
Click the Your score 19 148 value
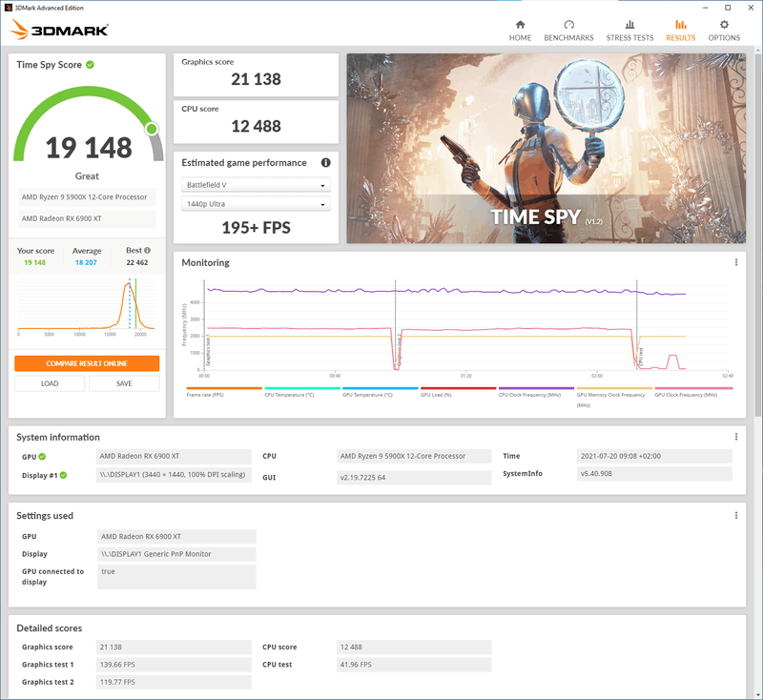tap(35, 262)
